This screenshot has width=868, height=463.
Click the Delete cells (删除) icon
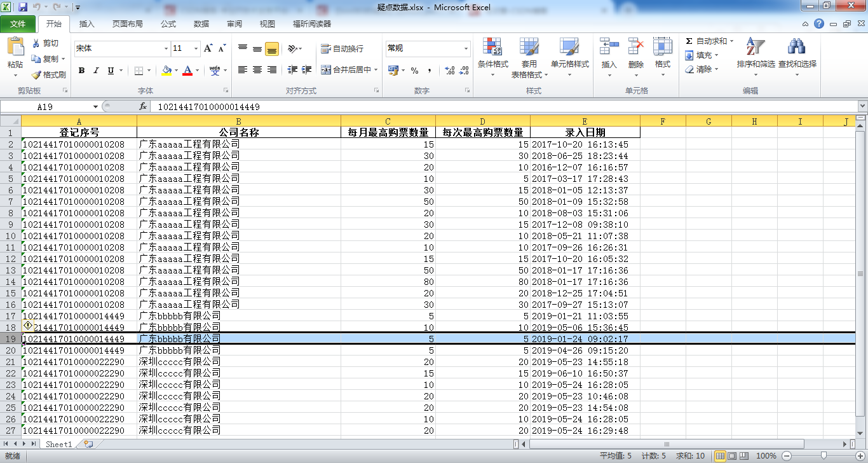click(x=636, y=46)
